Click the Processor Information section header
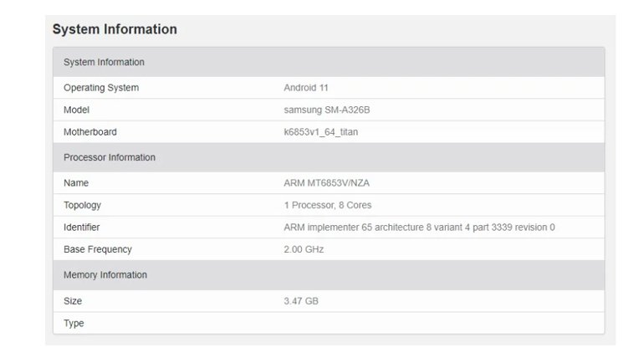Screen dimensions: 644x363 point(110,157)
